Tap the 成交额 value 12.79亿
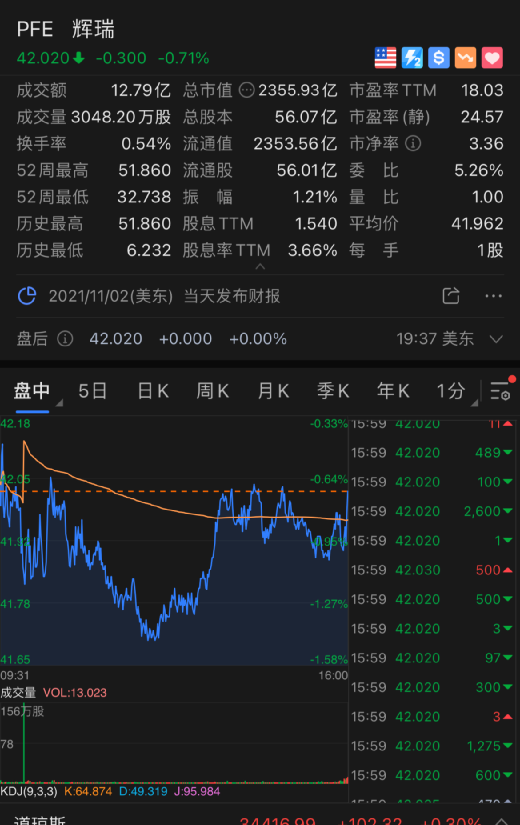 [141, 90]
